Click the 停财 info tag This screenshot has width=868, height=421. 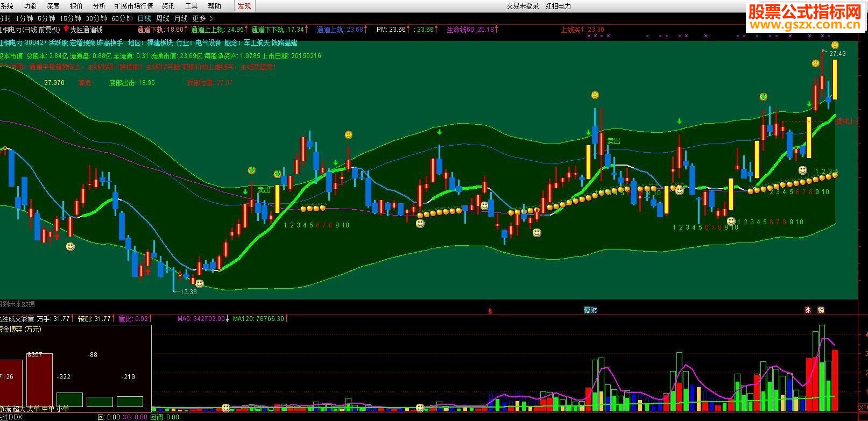590,310
